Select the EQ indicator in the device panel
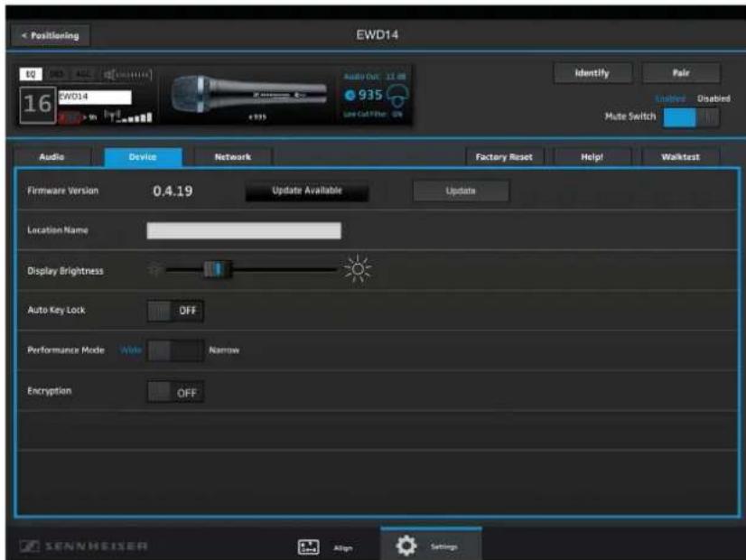Image resolution: width=746 pixels, height=560 pixels. [x=31, y=74]
